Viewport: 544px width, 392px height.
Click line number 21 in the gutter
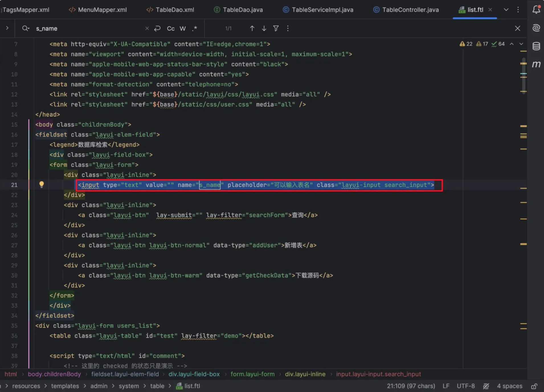tap(14, 185)
